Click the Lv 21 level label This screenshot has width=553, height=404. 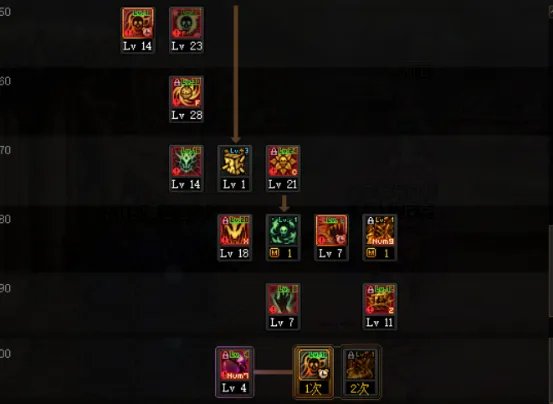(283, 184)
